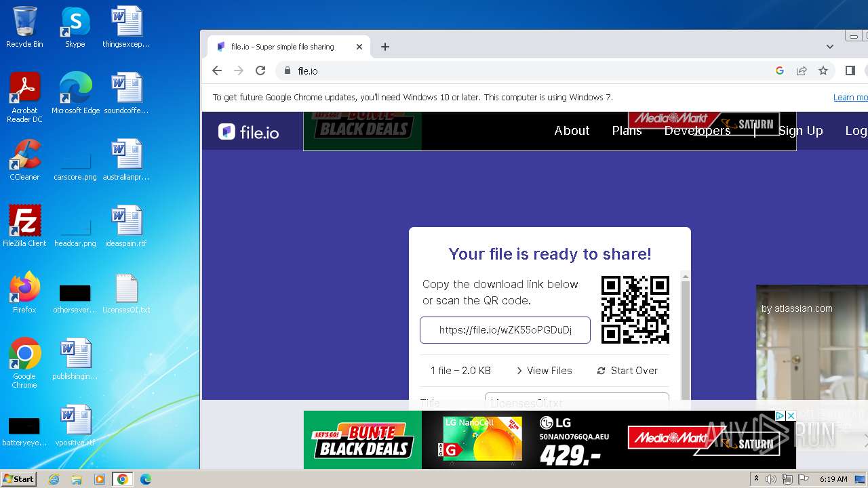This screenshot has height=488, width=868.
Task: Go back in Chrome
Action: (x=217, y=70)
